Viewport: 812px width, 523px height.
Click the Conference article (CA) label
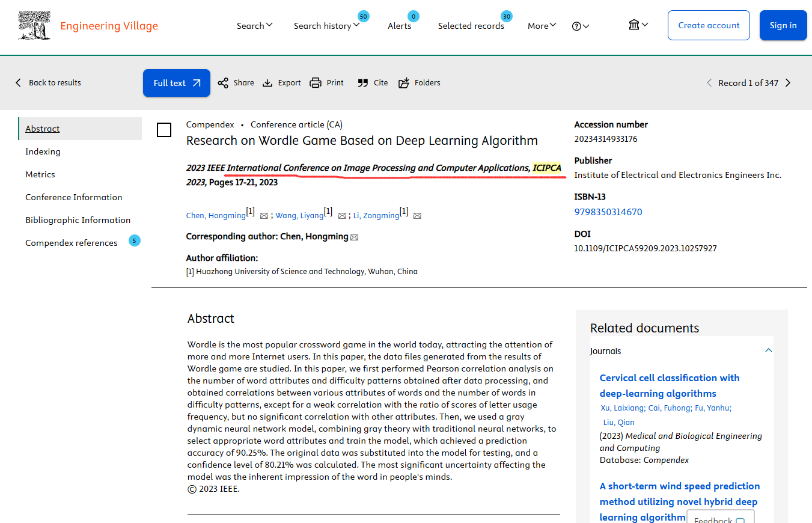296,124
